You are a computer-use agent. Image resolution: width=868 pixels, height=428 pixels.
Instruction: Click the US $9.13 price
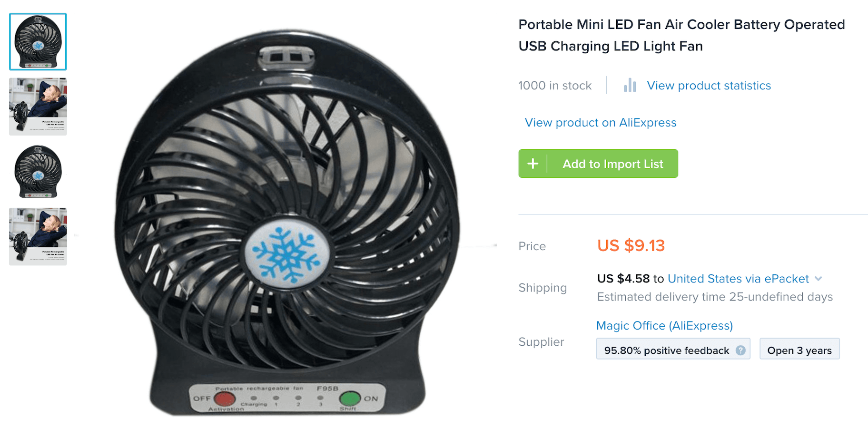pos(631,245)
